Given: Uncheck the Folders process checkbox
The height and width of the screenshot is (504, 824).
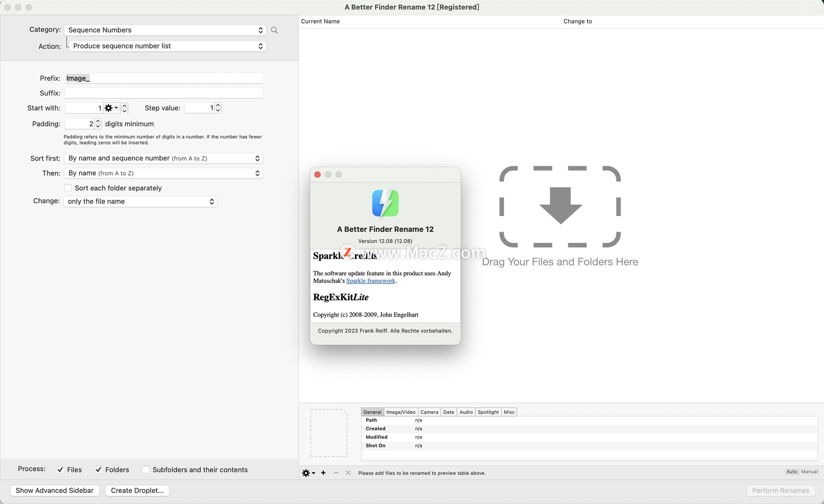Looking at the screenshot, I should tap(98, 470).
